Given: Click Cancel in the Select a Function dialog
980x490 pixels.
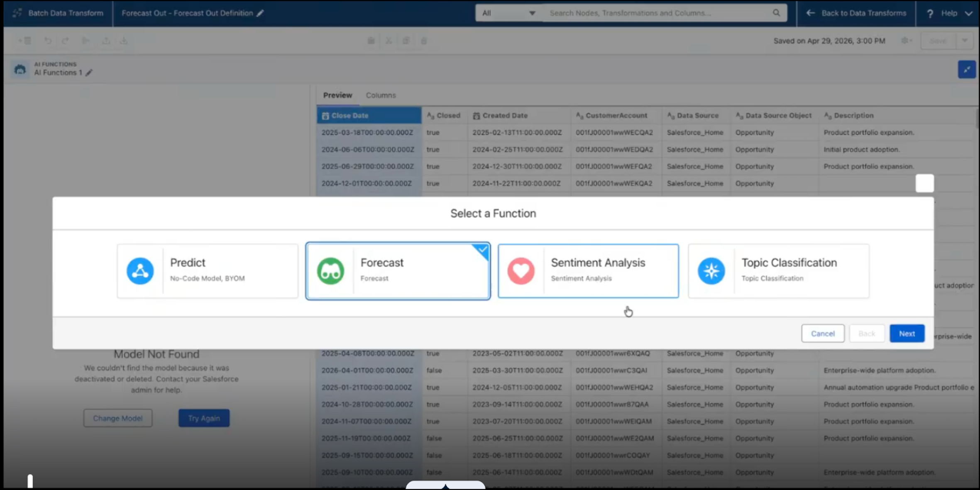Looking at the screenshot, I should click(x=823, y=334).
